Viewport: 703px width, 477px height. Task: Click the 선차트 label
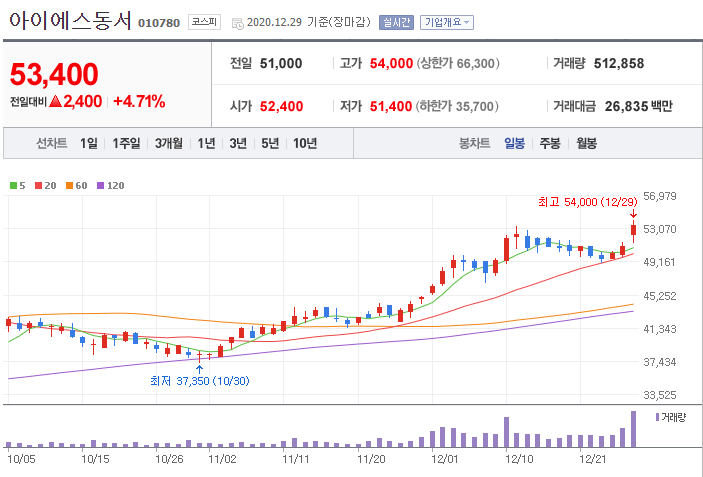pyautogui.click(x=52, y=143)
